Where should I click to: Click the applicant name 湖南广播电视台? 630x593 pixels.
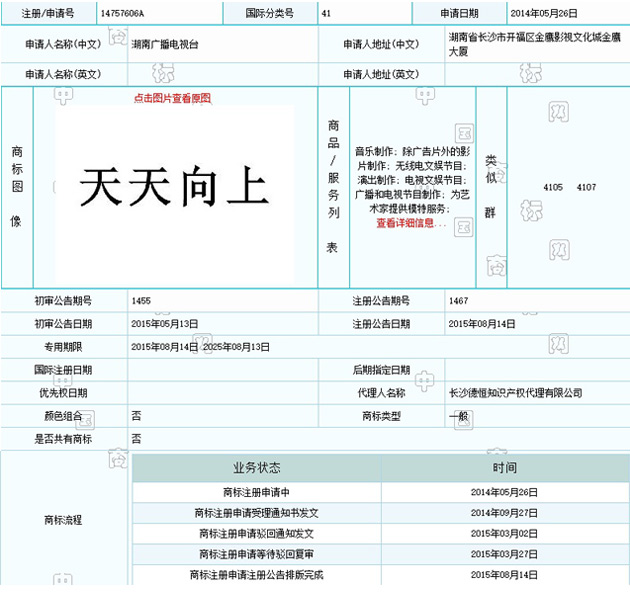point(165,45)
